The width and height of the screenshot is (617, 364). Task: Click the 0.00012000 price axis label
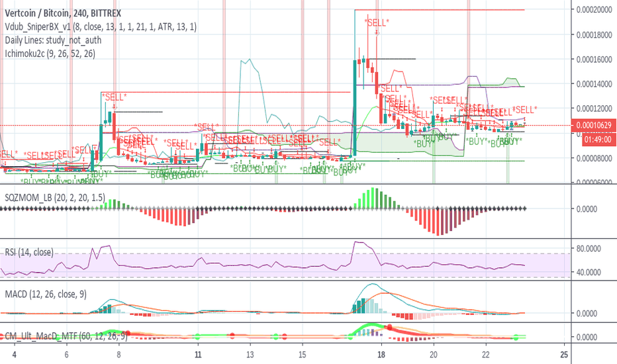(x=594, y=109)
